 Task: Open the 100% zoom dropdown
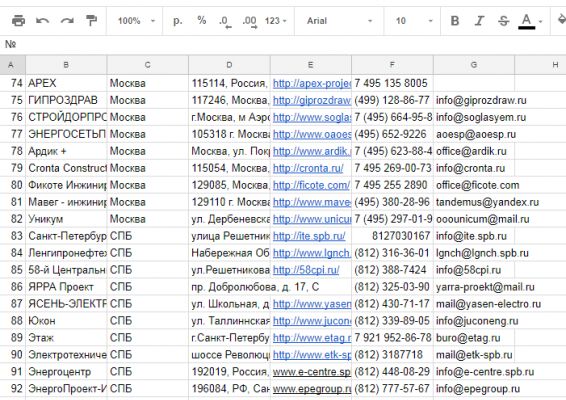tap(136, 21)
